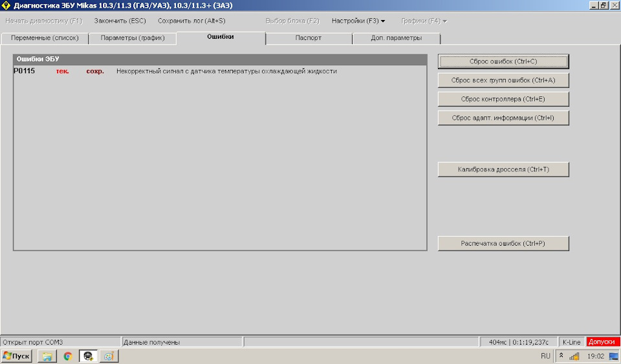621x364 pixels.
Task: Restore down the diagnostics window
Action: (603, 6)
